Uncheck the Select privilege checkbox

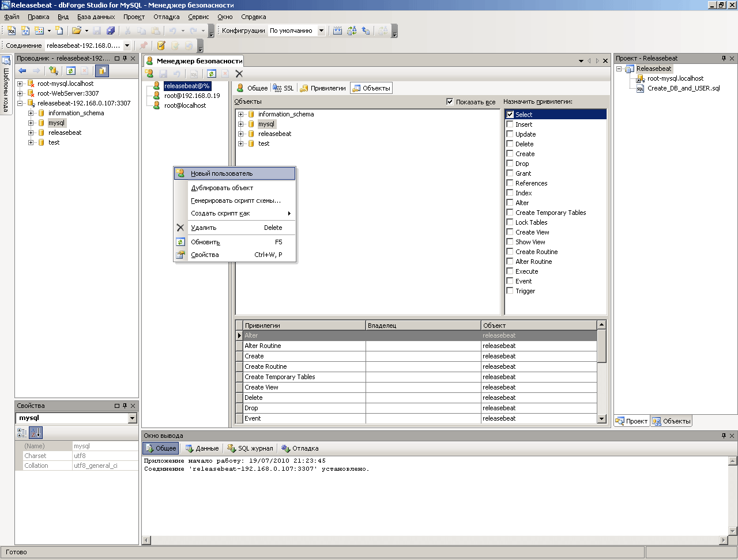(510, 115)
